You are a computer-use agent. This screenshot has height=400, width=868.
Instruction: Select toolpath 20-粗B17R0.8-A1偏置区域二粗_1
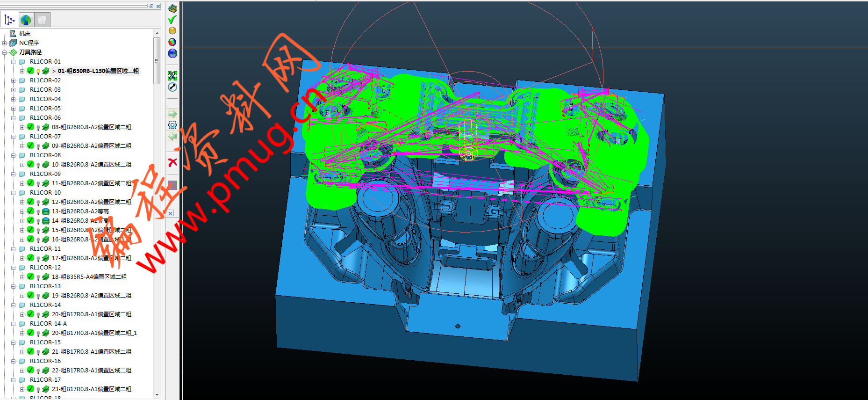(94, 333)
